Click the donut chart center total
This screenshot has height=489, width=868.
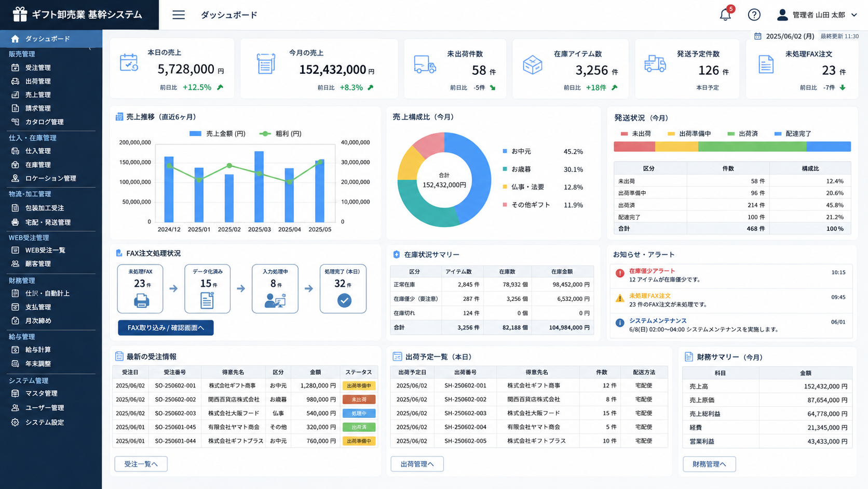click(x=444, y=180)
